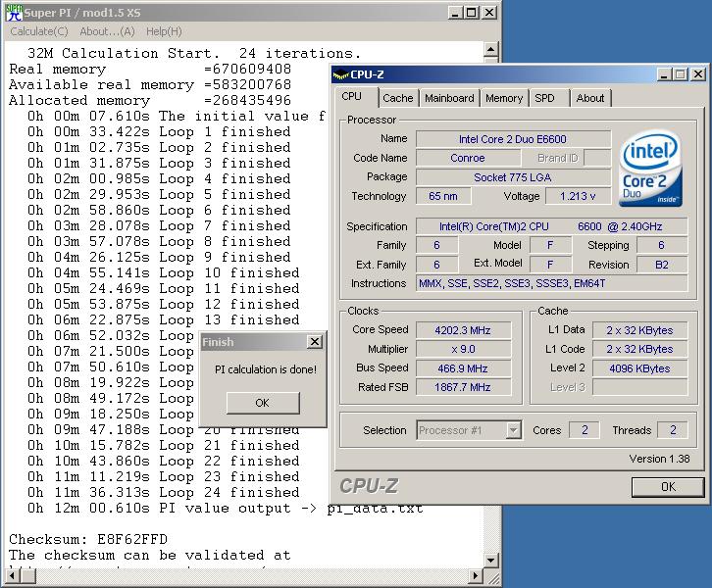Open the Help(H) menu in Super PI
This screenshot has width=712, height=588.
(x=164, y=31)
